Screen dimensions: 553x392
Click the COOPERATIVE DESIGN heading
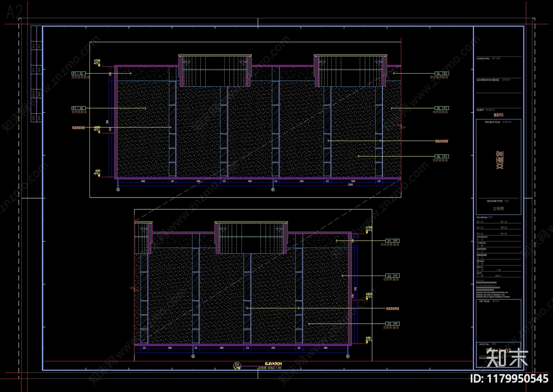pos(488,80)
